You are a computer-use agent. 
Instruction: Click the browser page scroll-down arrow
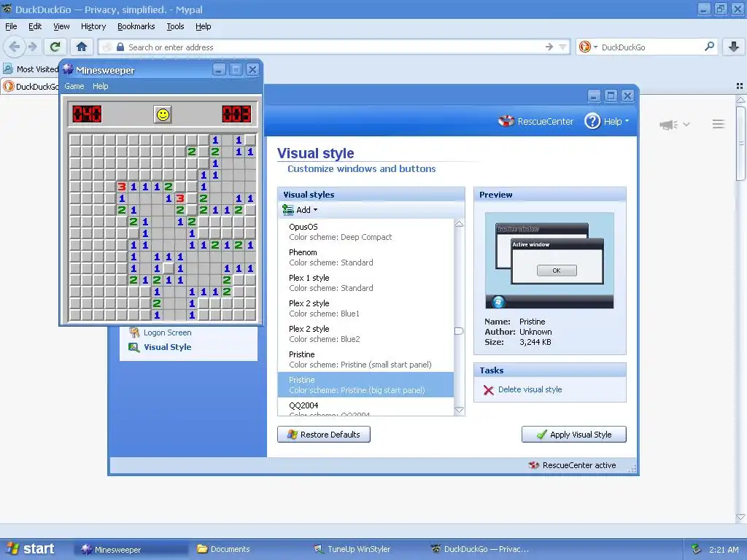tap(740, 517)
